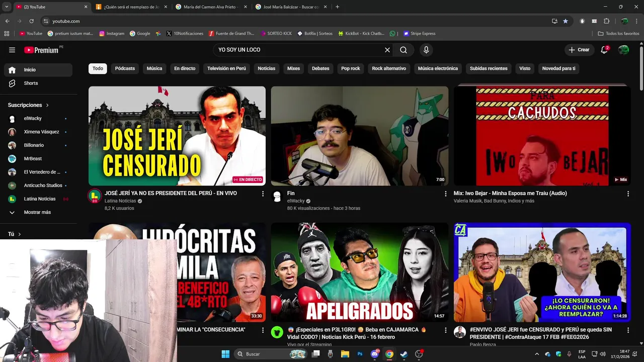Open options for the ContraAtaque video
This screenshot has height=362, width=644.
628,330
